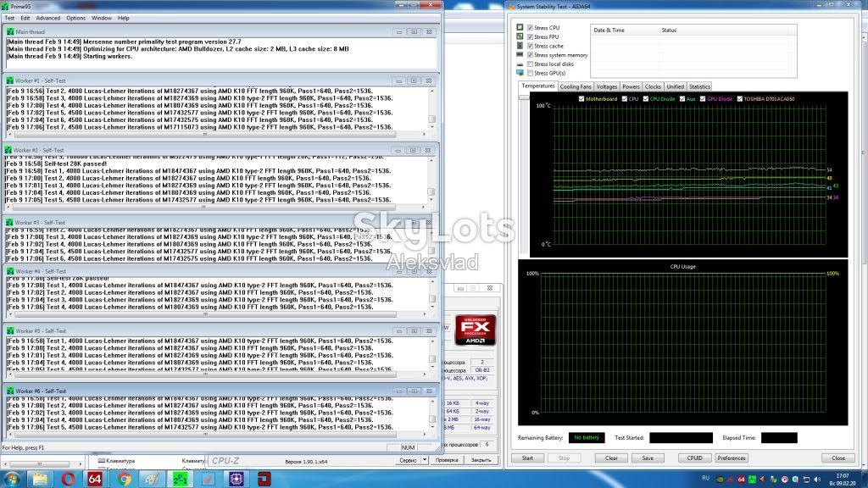Open Prime95 Advanced menu
Viewport: 868px width, 488px height.
(48, 19)
